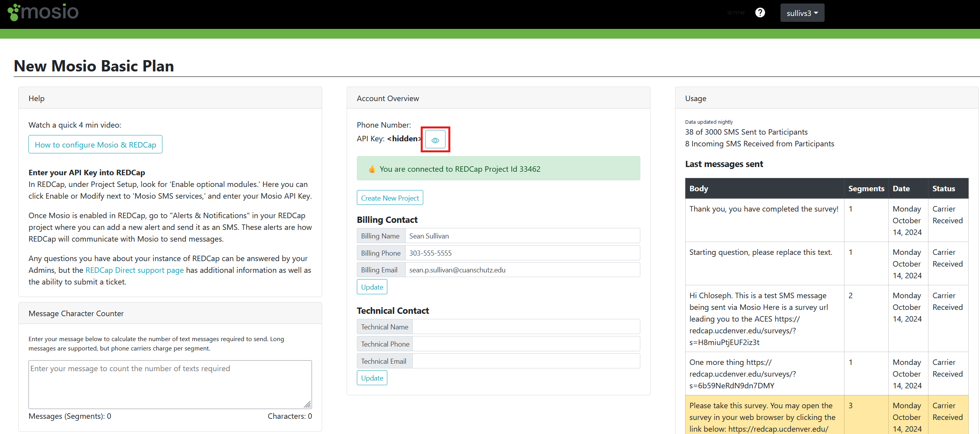Edit the Billing Email field
The height and width of the screenshot is (434, 980).
click(x=522, y=270)
